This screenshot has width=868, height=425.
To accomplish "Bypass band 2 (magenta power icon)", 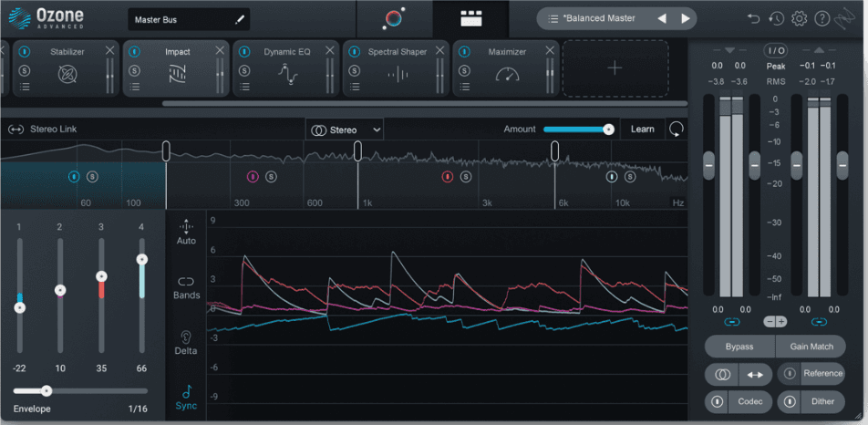I will (x=253, y=177).
